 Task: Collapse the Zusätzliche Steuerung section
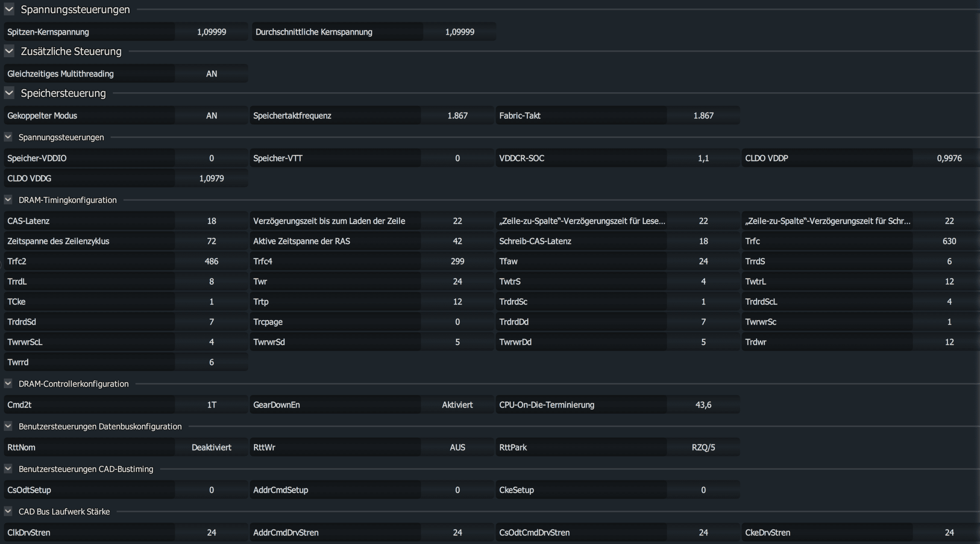[9, 51]
